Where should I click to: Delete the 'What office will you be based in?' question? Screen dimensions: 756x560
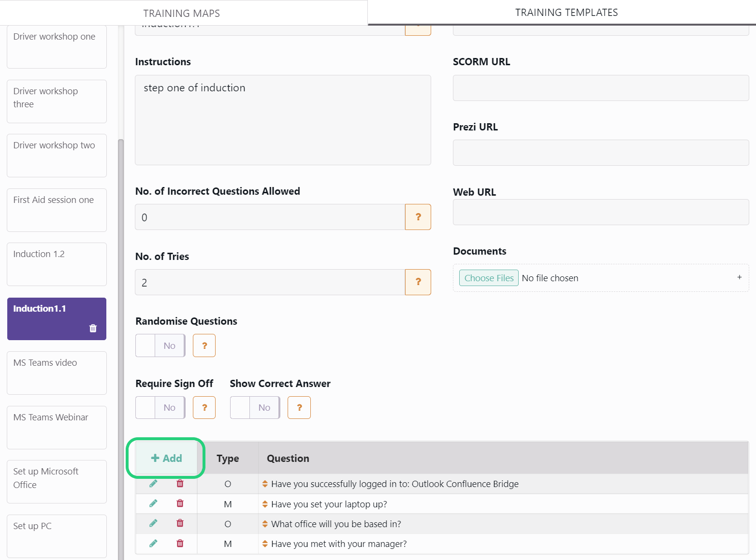click(180, 523)
